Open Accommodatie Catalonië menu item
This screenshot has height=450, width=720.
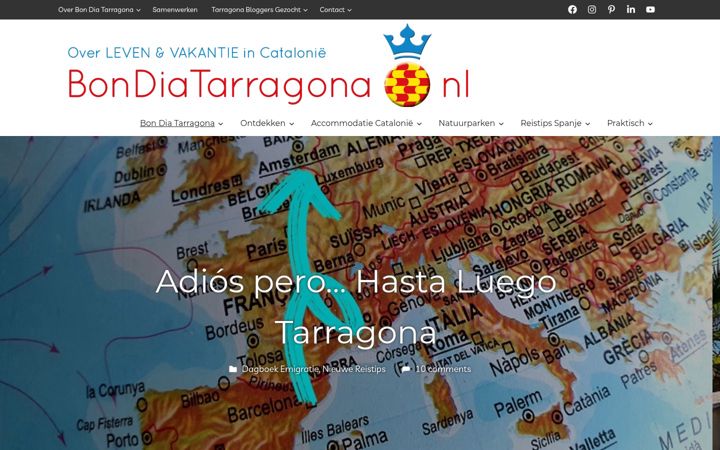362,123
